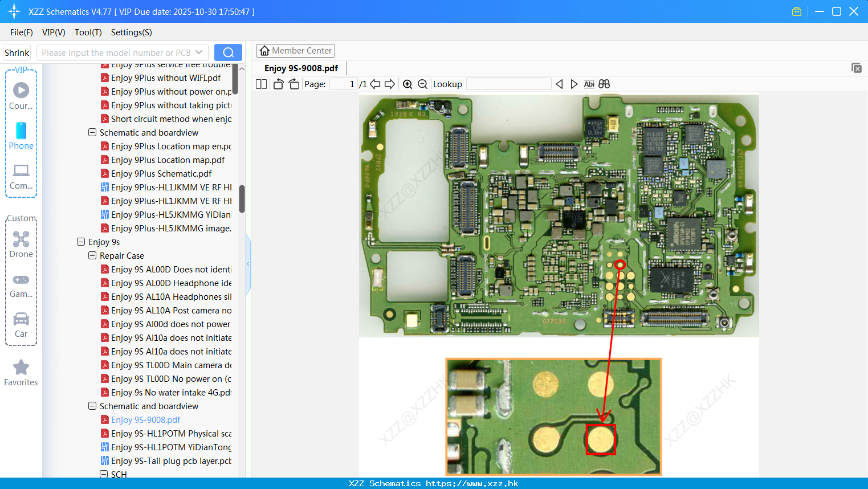Open the home icon Member Center
The width and height of the screenshot is (868, 489).
295,51
